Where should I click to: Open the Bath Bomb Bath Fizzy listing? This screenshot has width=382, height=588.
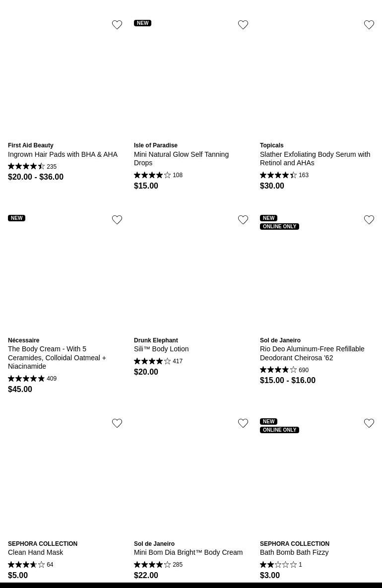[294, 552]
